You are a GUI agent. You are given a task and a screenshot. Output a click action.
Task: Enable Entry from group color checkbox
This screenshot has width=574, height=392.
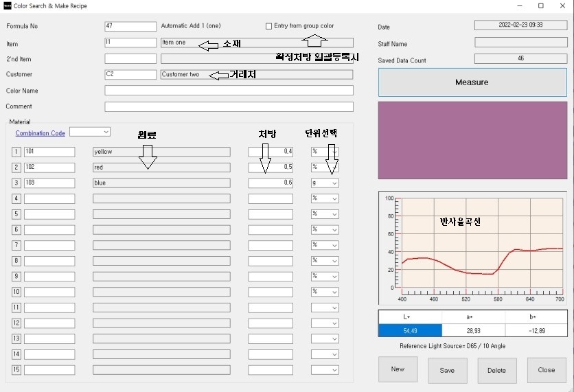click(269, 26)
